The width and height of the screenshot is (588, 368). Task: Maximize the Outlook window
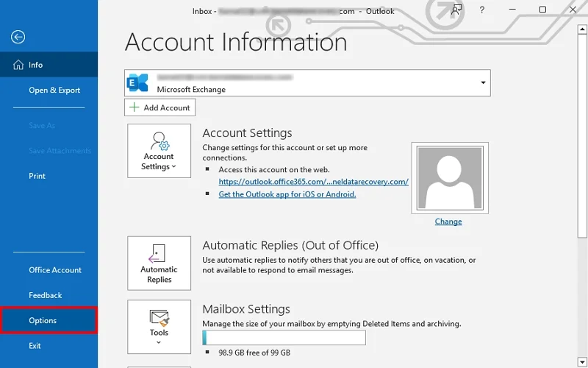(542, 10)
